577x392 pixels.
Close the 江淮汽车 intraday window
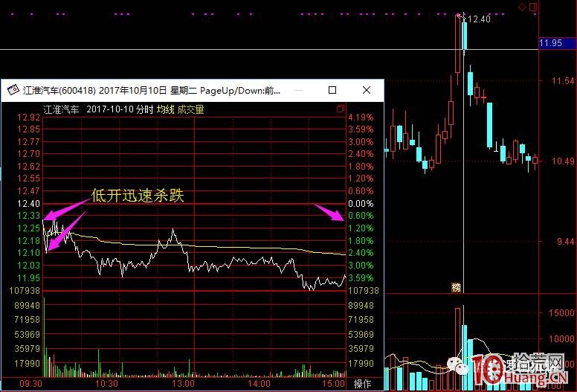[367, 90]
